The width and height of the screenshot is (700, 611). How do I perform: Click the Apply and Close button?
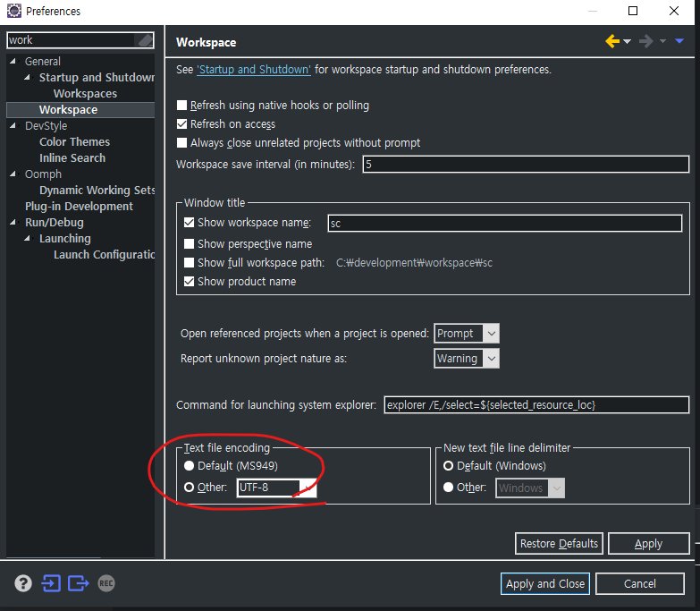(545, 584)
